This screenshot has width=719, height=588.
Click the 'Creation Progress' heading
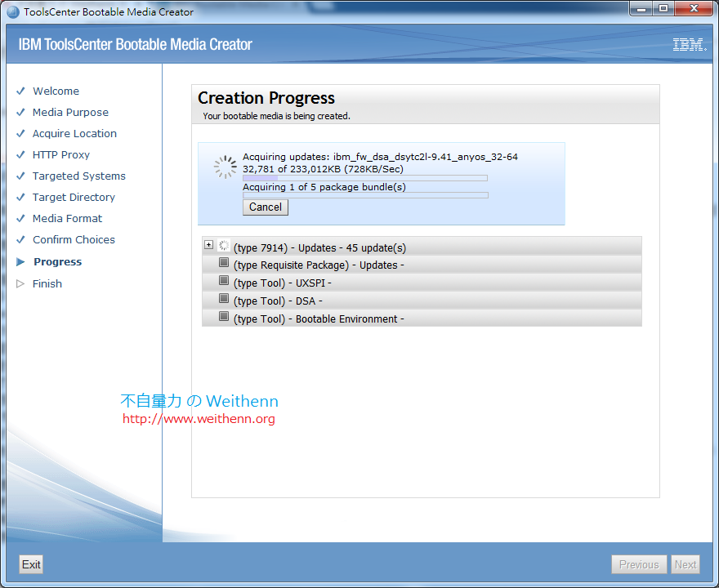pos(266,98)
